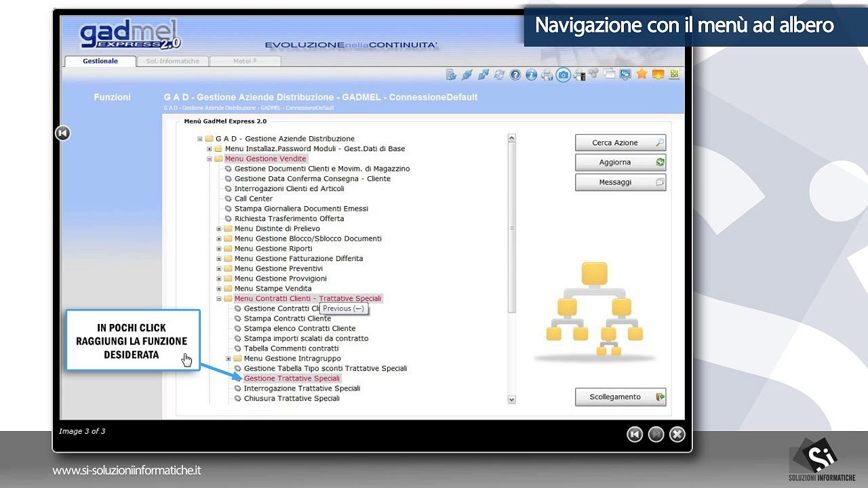This screenshot has width=868, height=488.
Task: Expand Menu Gestione Provvigioni node
Action: 219,279
